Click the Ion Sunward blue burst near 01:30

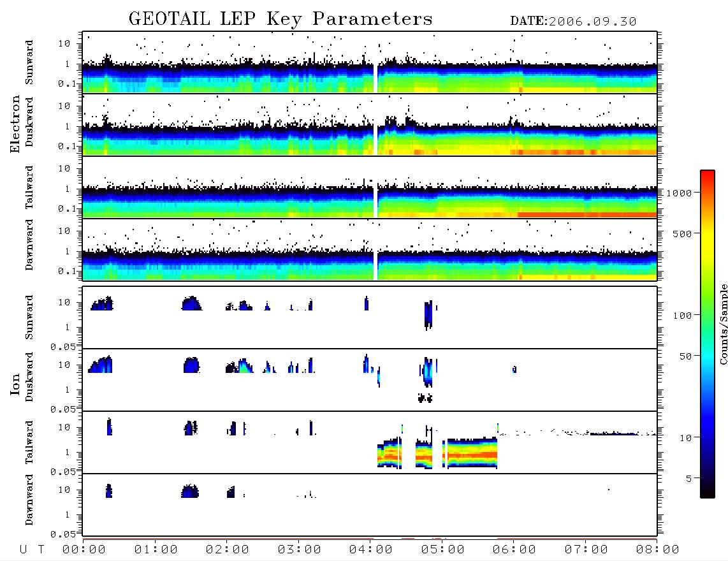191,303
